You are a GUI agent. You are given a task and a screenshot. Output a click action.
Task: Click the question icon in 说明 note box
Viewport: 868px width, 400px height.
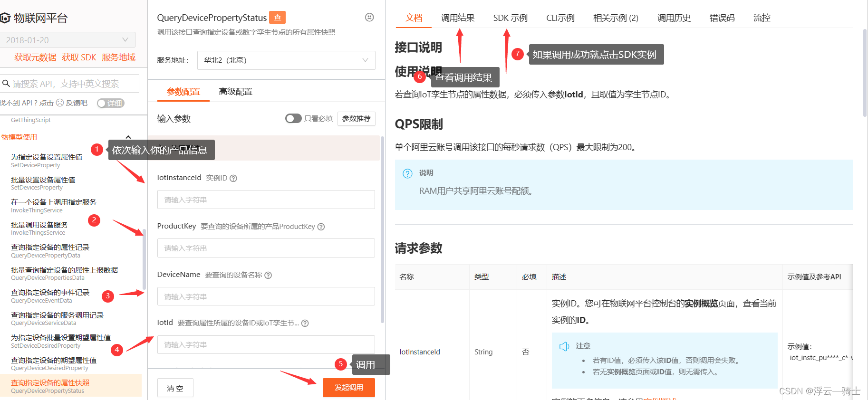[x=407, y=173]
